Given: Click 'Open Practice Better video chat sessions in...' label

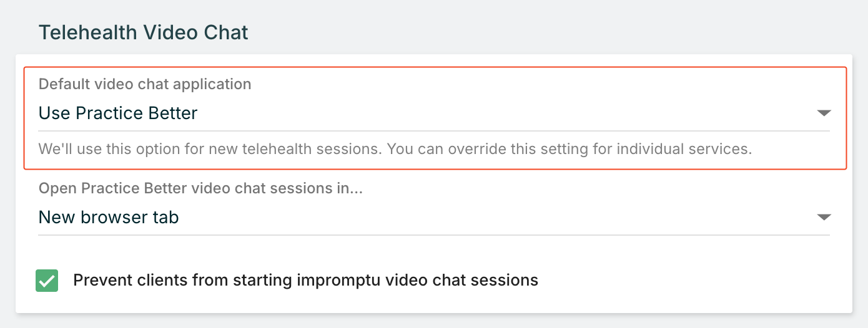Looking at the screenshot, I should pos(201,188).
